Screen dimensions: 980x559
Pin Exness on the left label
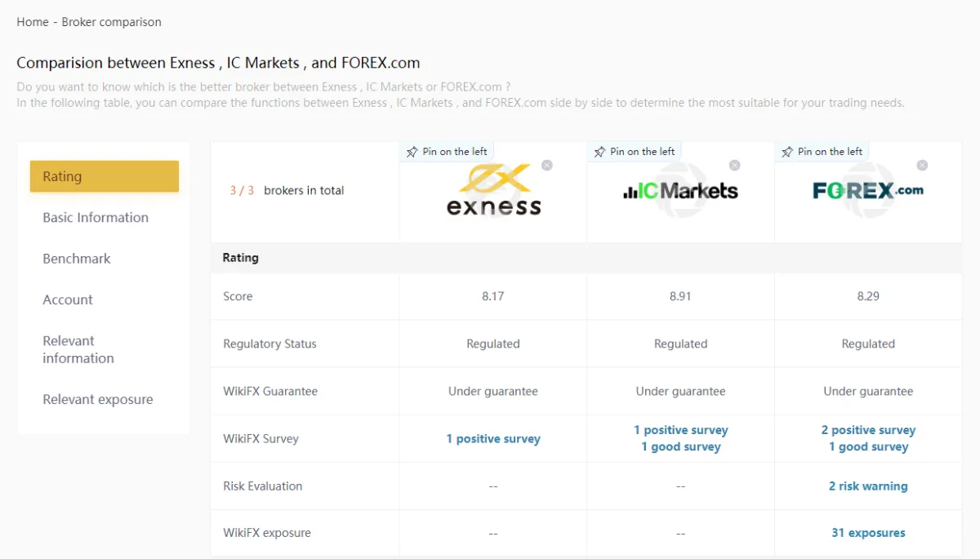pos(455,152)
